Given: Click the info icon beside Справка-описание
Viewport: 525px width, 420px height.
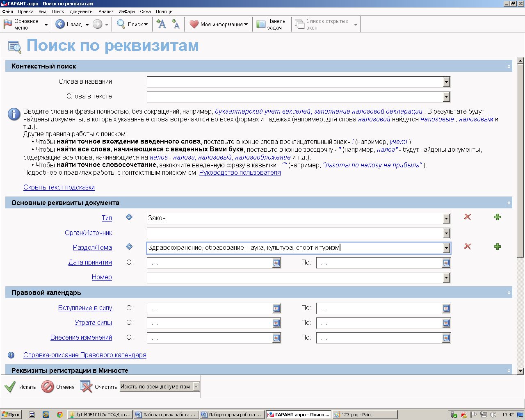Looking at the screenshot, I should (11, 355).
